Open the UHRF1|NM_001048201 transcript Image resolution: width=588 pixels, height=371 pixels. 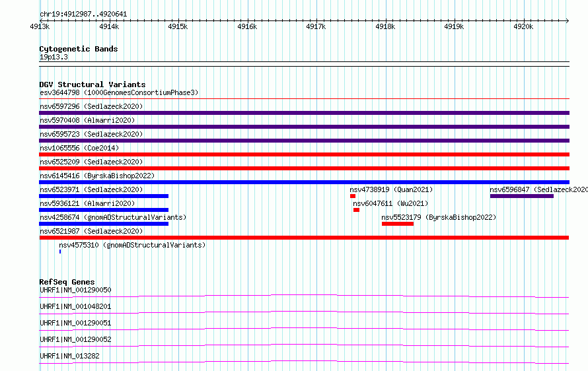tap(75, 306)
